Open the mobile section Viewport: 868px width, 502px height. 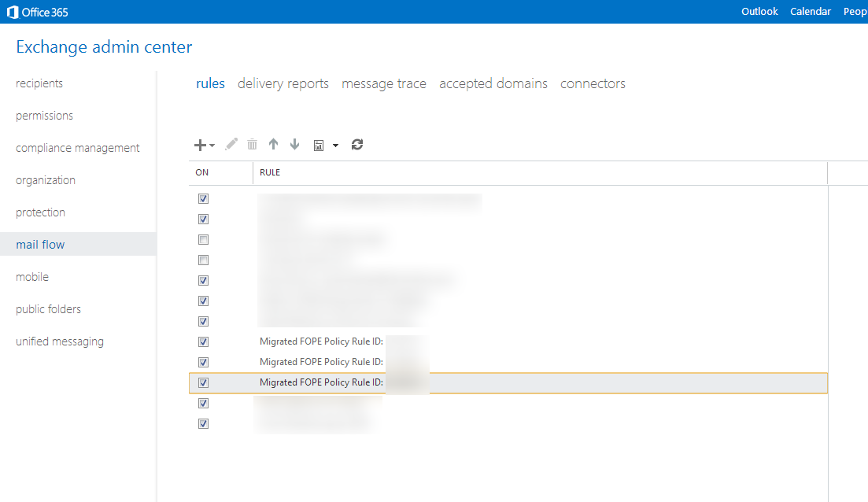tap(32, 277)
